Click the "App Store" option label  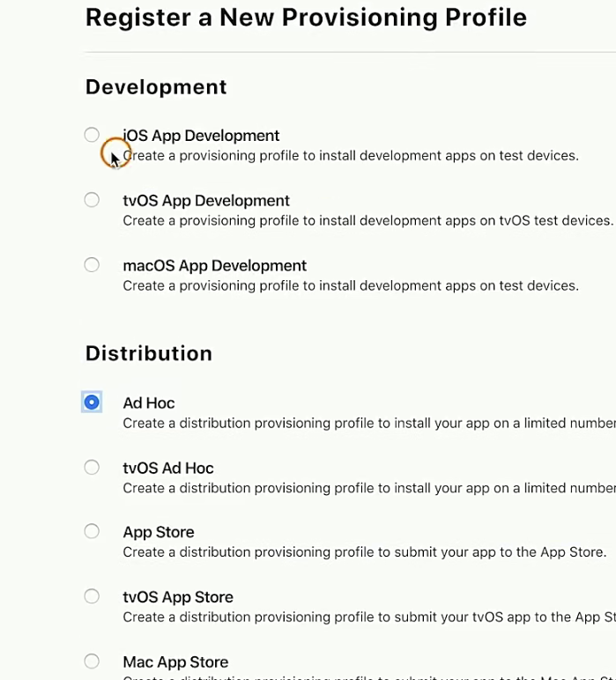click(159, 533)
